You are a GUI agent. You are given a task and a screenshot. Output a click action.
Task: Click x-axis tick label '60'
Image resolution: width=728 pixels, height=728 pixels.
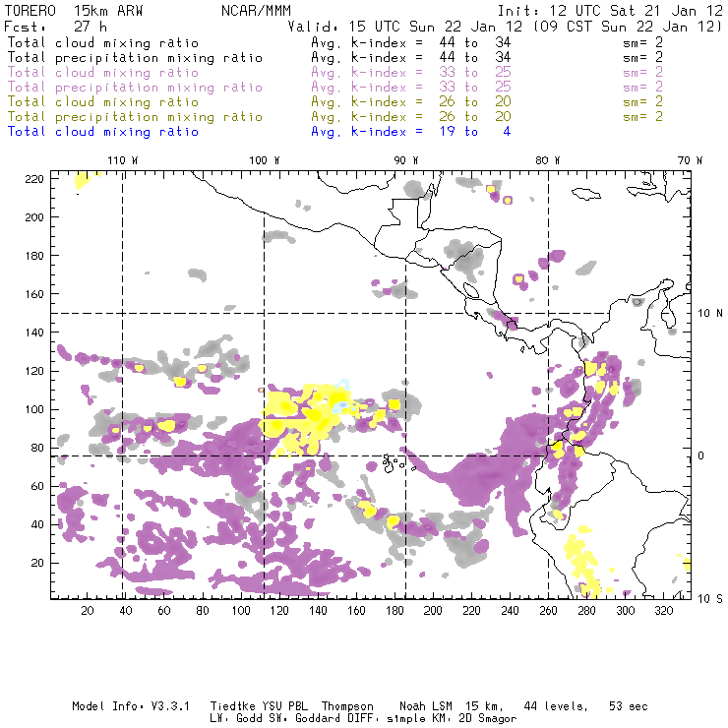(164, 611)
